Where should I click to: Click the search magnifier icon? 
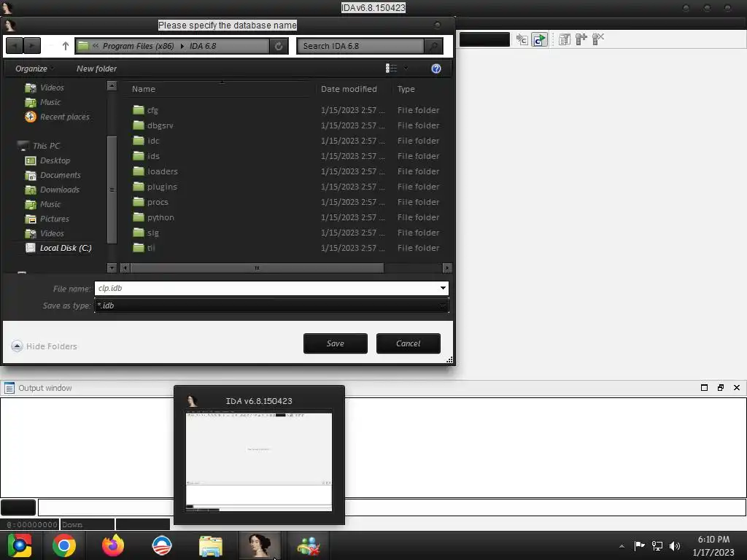(x=433, y=46)
